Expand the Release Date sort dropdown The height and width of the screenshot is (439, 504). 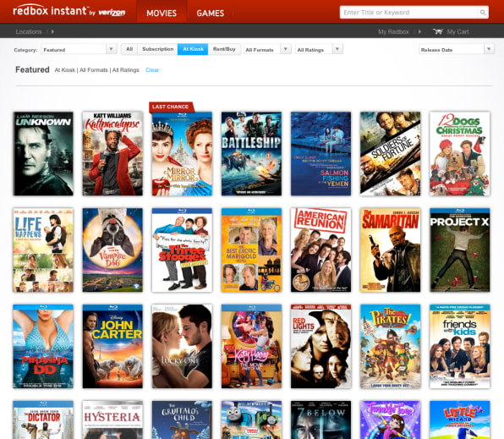pos(456,49)
